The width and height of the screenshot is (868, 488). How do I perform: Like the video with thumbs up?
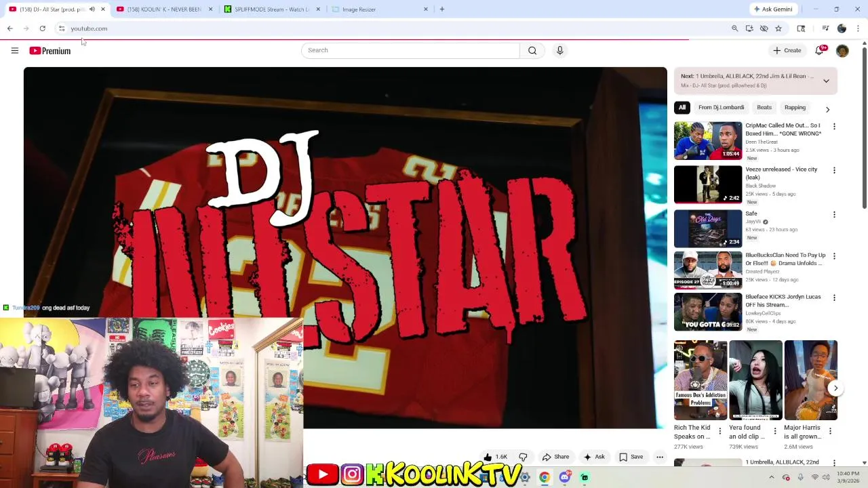tap(495, 457)
